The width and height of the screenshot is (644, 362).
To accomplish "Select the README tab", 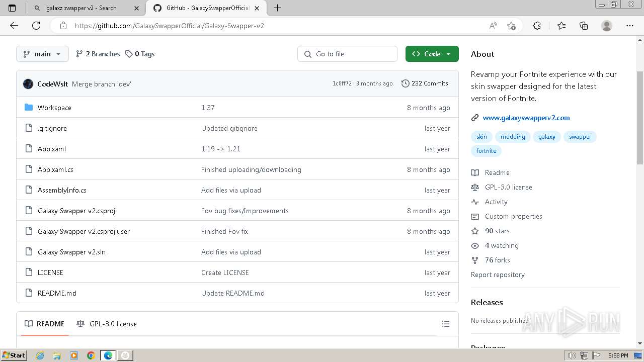I will coord(45,324).
